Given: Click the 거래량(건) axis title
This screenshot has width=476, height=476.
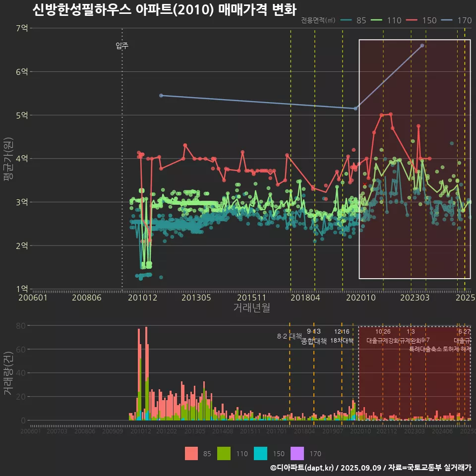Looking at the screenshot, I should pyautogui.click(x=8, y=374).
